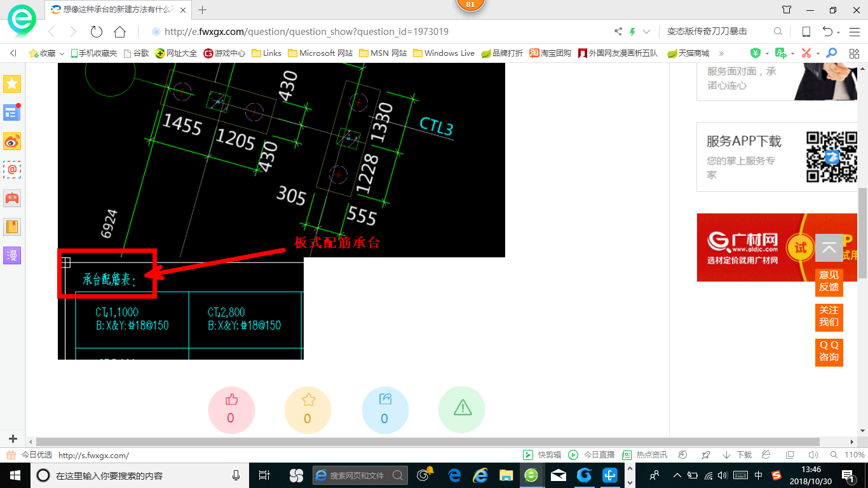Click 今日直播 in status bar
Viewport: 868px width, 488px height.
[592, 455]
